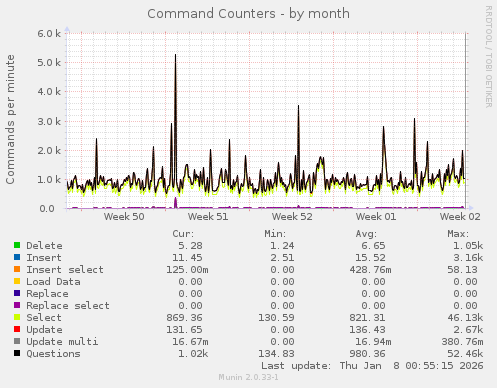497x388 pixels.
Task: Click the Select current value 869.36
Action: pos(184,318)
